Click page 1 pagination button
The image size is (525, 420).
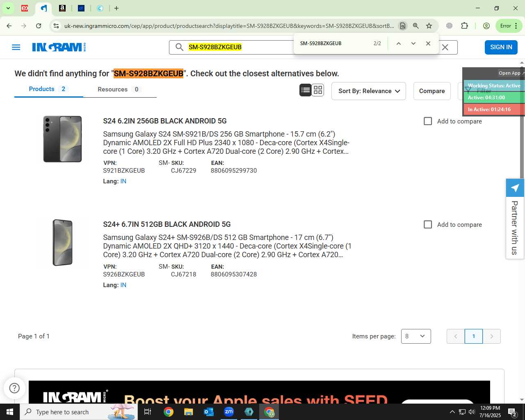tap(474, 336)
